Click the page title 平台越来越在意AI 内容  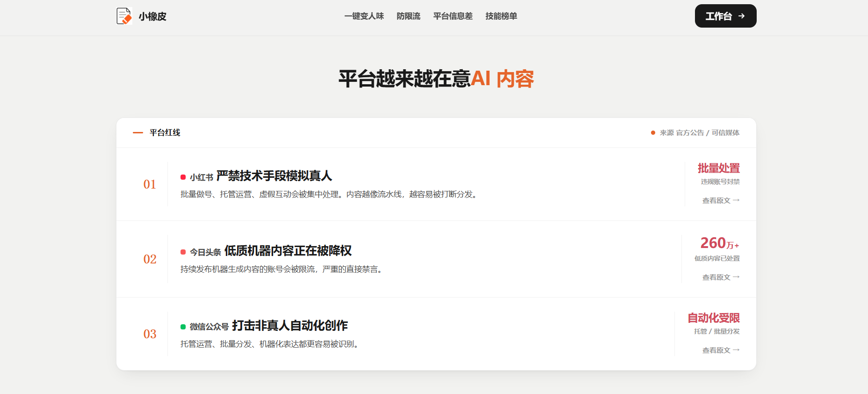tap(436, 79)
